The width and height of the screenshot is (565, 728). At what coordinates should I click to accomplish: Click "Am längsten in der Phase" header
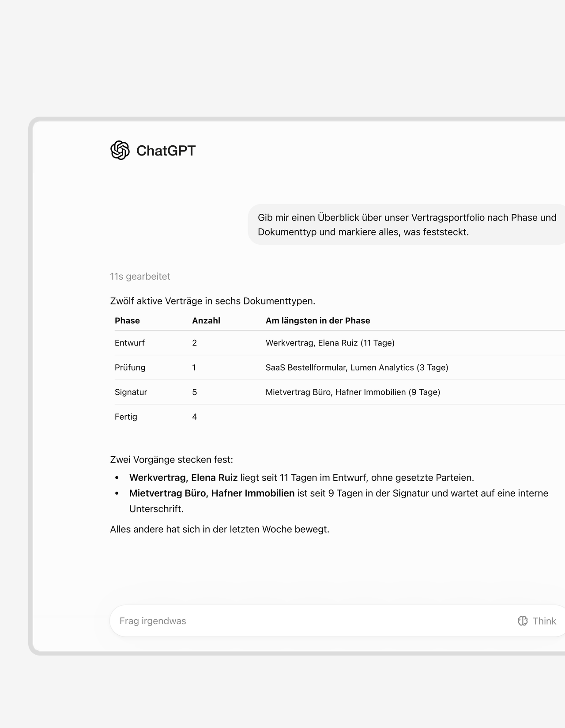(318, 321)
